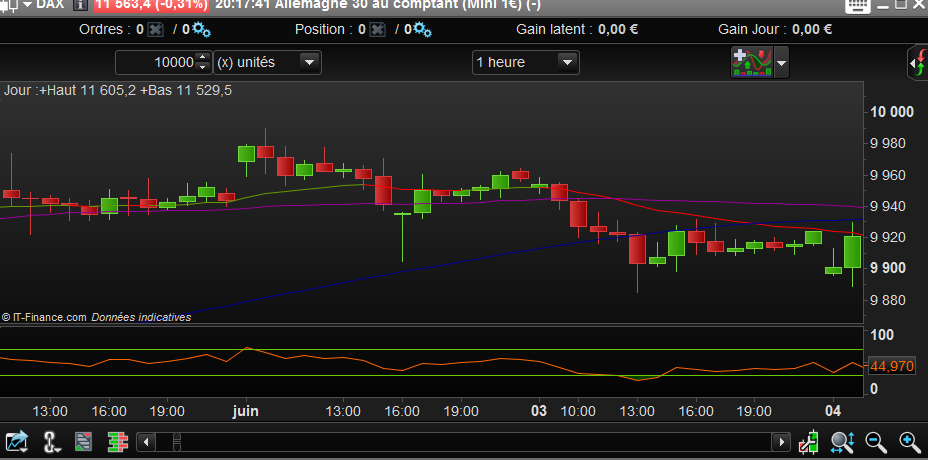Zoom out the chart with minus magnifier

point(876,442)
